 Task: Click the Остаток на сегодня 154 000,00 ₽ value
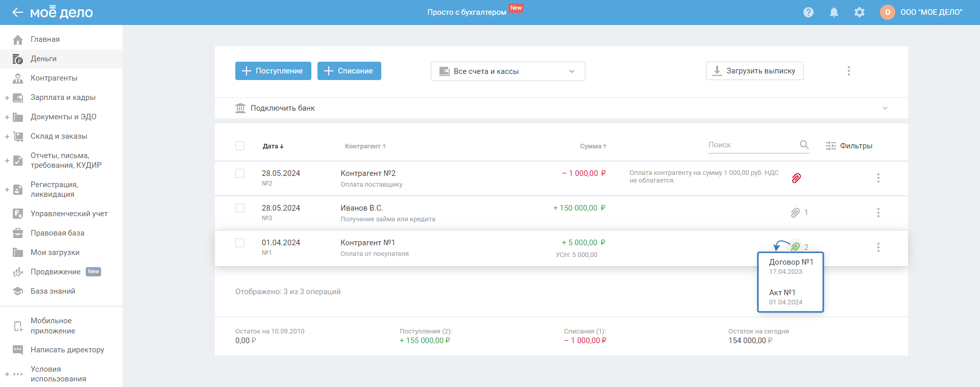(750, 341)
